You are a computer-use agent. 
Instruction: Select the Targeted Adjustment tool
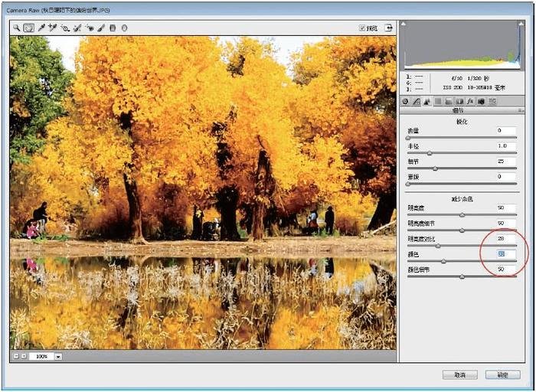[65, 28]
